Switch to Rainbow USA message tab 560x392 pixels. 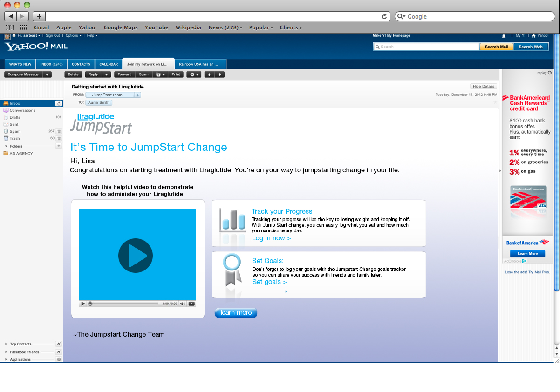[x=201, y=64]
